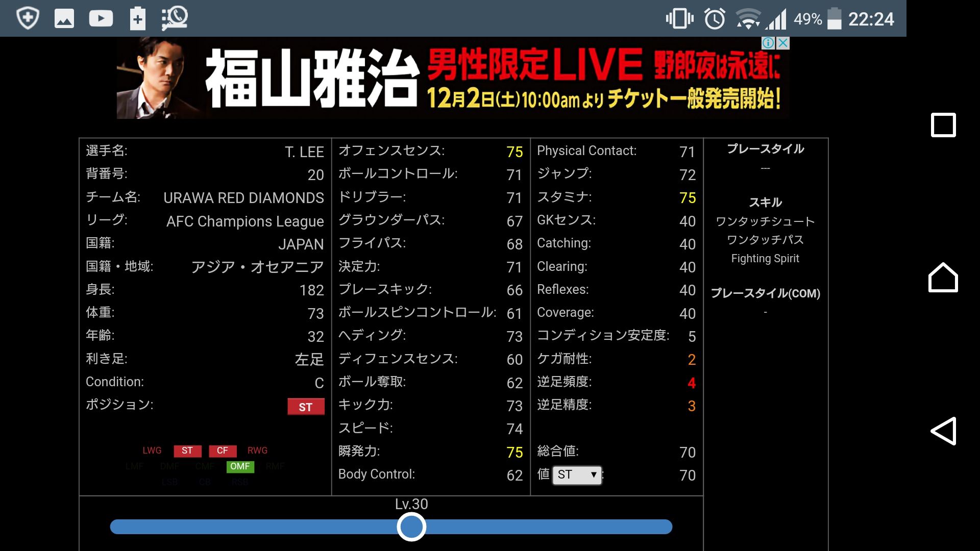This screenshot has width=980, height=551.
Task: Click the level slider handle at Lv.30
Action: click(x=411, y=527)
